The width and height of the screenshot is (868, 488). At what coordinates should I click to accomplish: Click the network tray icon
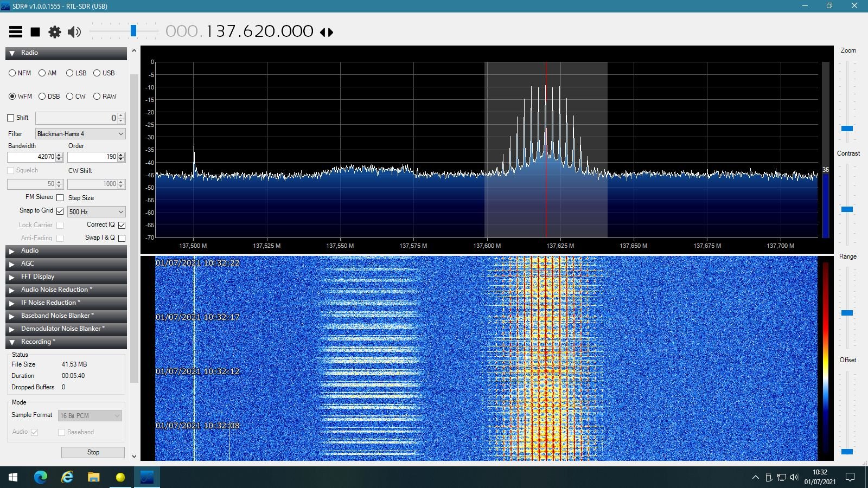coord(782,478)
